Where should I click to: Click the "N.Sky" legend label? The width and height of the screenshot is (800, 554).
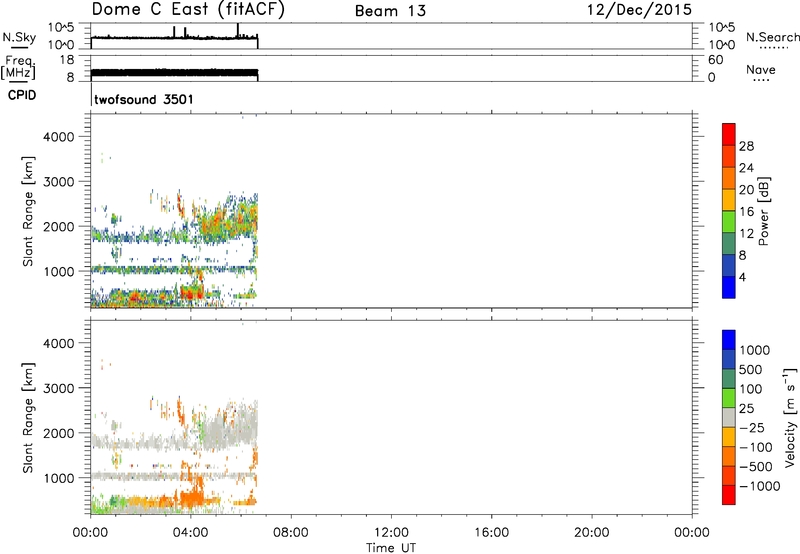19,37
